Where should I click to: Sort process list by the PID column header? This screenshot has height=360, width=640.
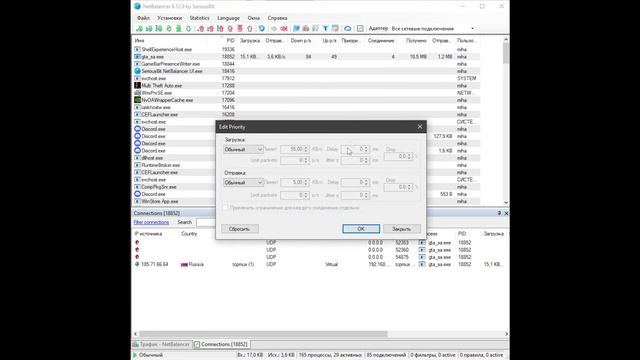click(231, 40)
